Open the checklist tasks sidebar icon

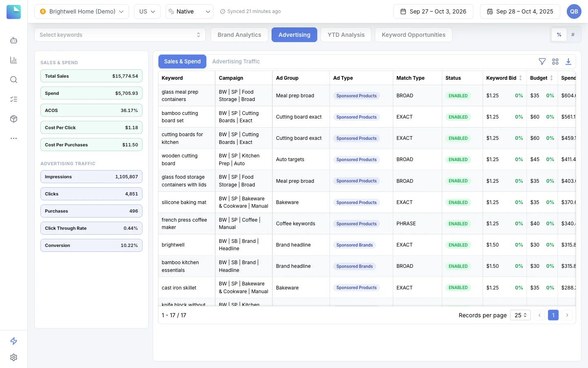pyautogui.click(x=13, y=99)
